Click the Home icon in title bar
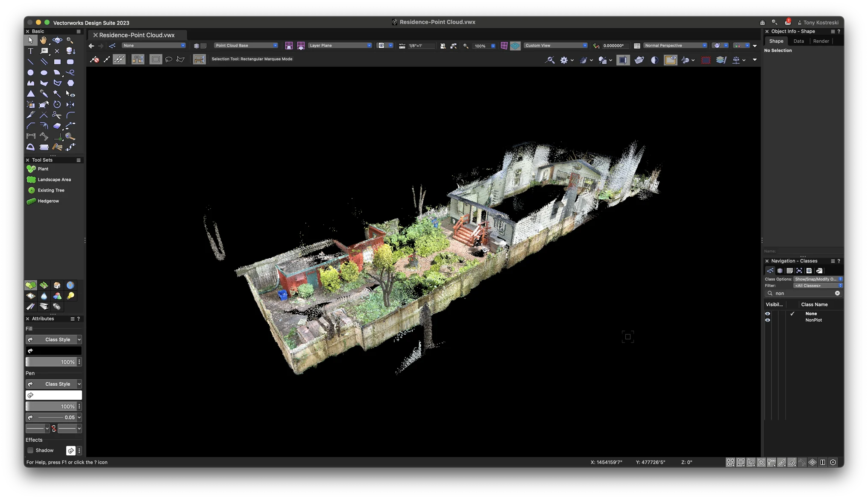This screenshot has width=868, height=499. point(762,22)
